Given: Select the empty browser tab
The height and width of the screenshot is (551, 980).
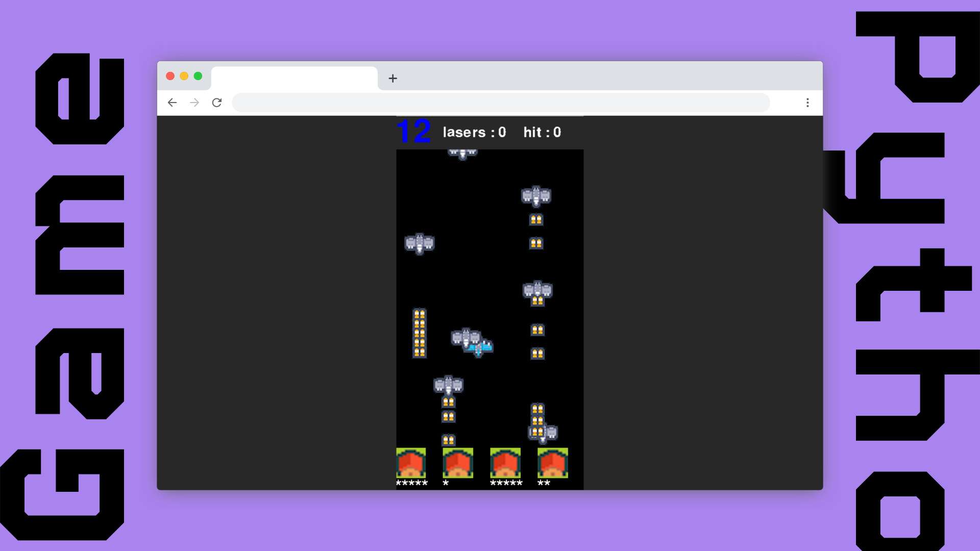Looking at the screenshot, I should click(295, 79).
